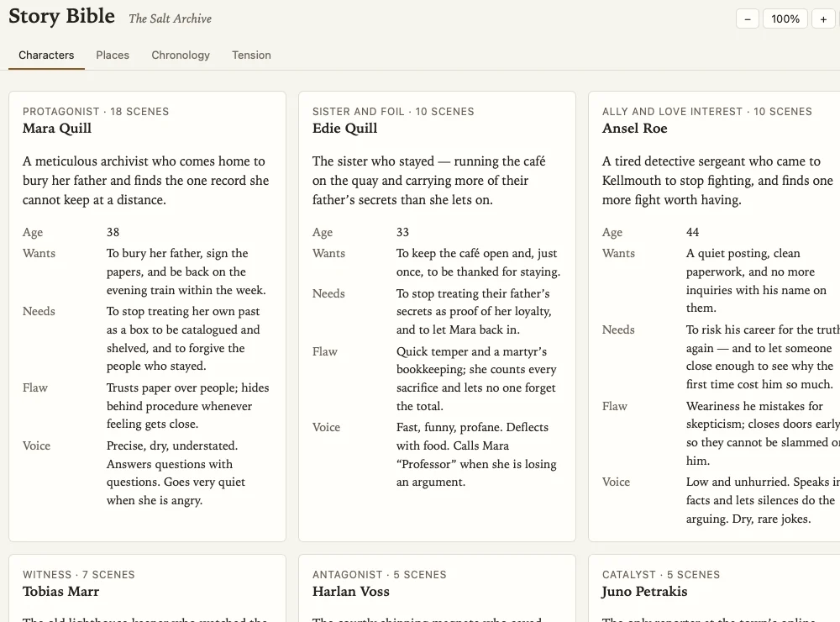The image size is (840, 622).
Task: Click The Salt Archive subtitle
Action: pyautogui.click(x=171, y=18)
